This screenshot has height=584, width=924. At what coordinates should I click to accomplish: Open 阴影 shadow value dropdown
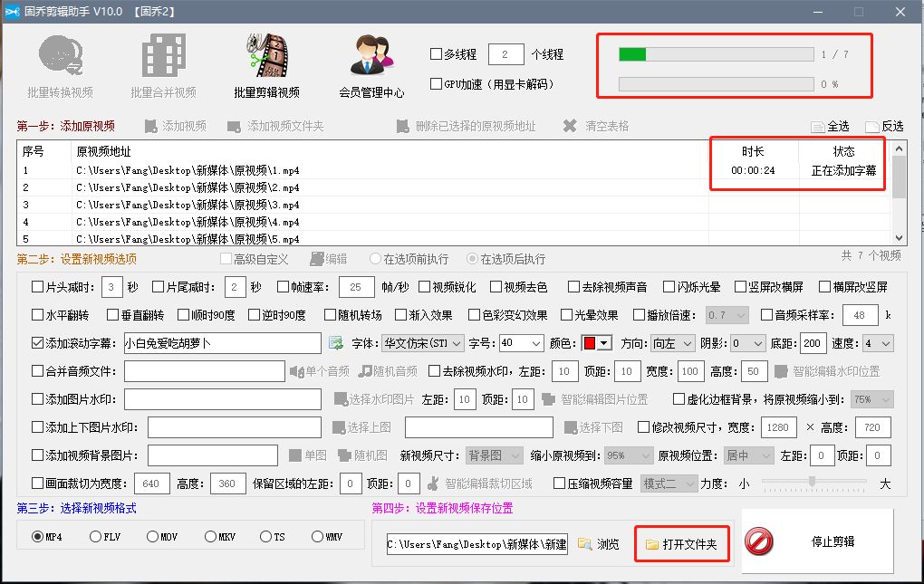pos(748,343)
